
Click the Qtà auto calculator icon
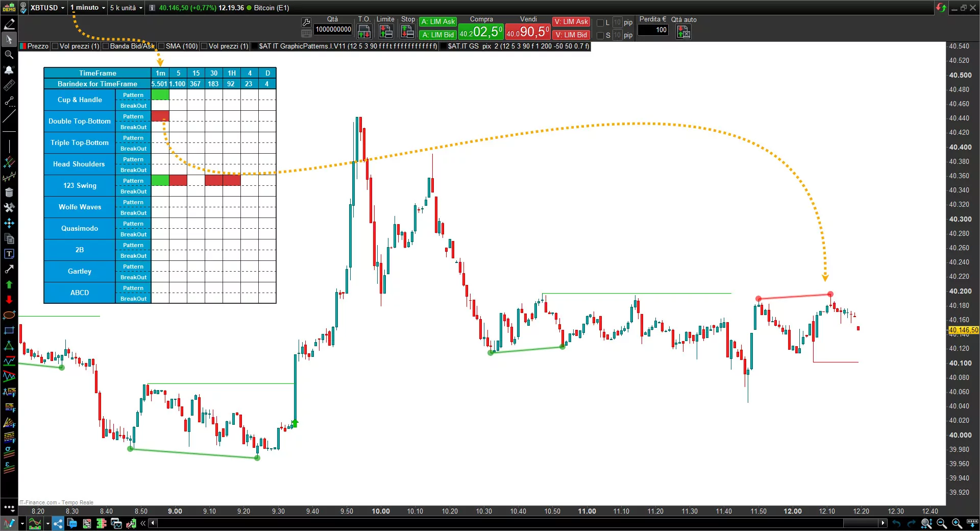tap(683, 32)
